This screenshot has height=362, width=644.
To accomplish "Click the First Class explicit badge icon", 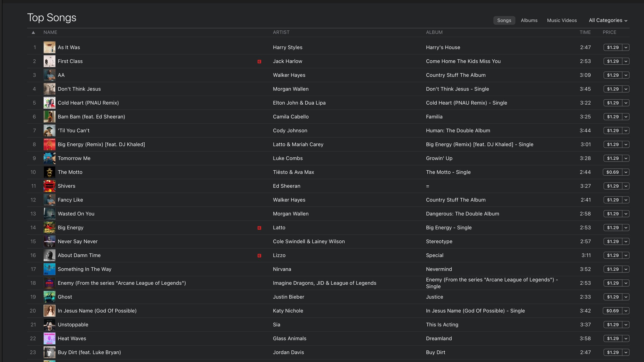I will click(x=259, y=62).
